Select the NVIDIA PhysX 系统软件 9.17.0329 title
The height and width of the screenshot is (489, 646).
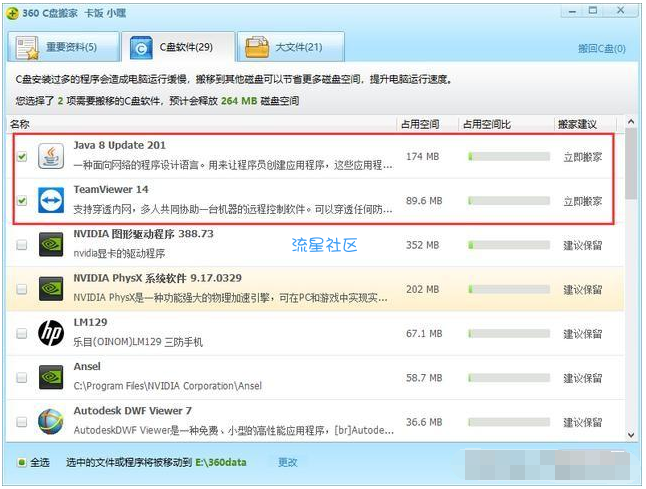[157, 278]
